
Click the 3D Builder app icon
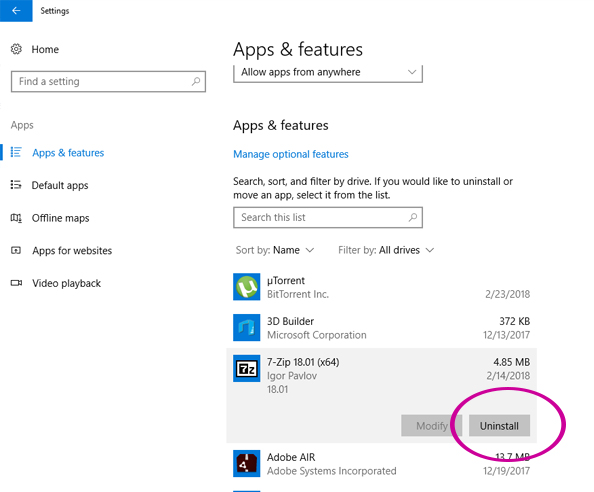pyautogui.click(x=247, y=328)
